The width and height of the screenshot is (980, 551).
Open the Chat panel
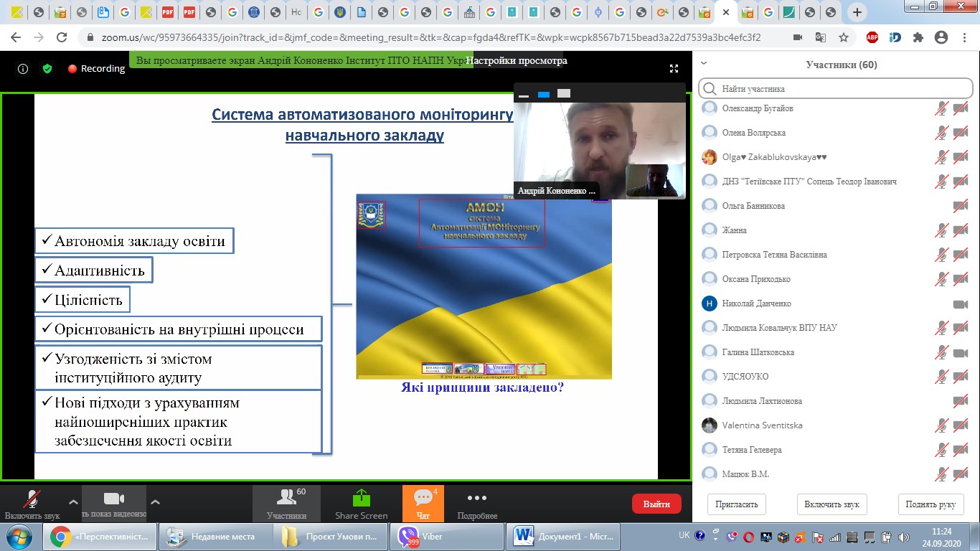pos(423,503)
